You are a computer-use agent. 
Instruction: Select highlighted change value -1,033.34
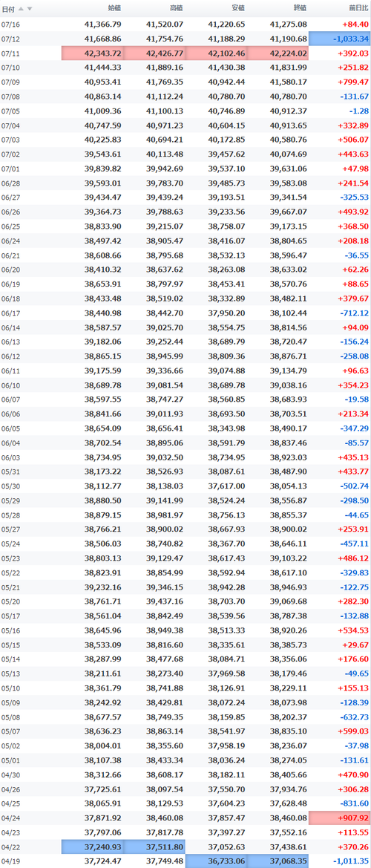point(340,39)
